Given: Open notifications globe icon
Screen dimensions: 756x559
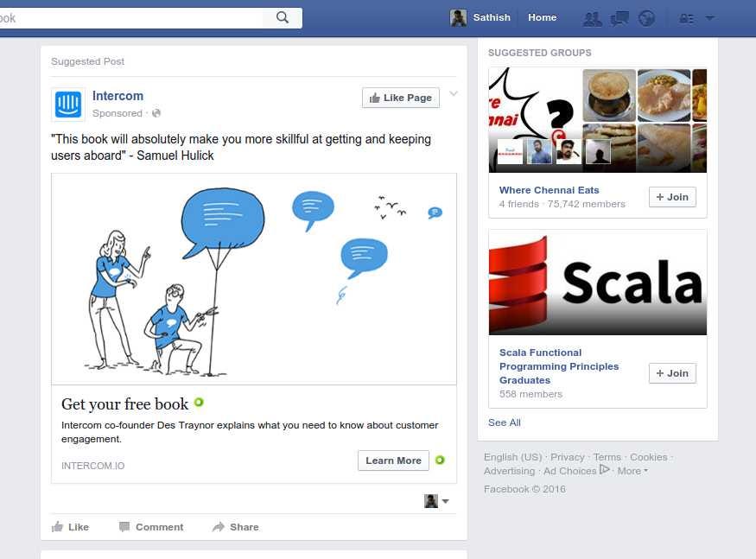Looking at the screenshot, I should [646, 18].
